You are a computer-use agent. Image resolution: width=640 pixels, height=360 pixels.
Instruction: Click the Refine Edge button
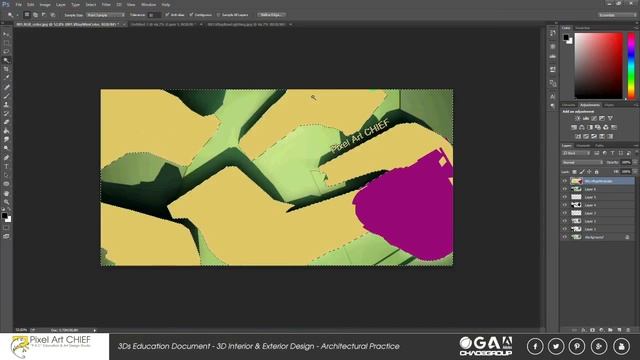click(271, 15)
